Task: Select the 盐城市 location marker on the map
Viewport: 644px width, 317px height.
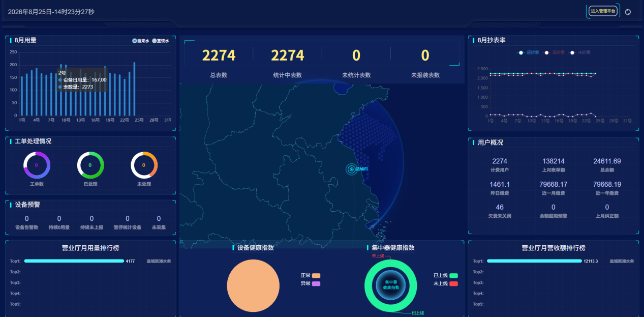Action: tap(352, 169)
